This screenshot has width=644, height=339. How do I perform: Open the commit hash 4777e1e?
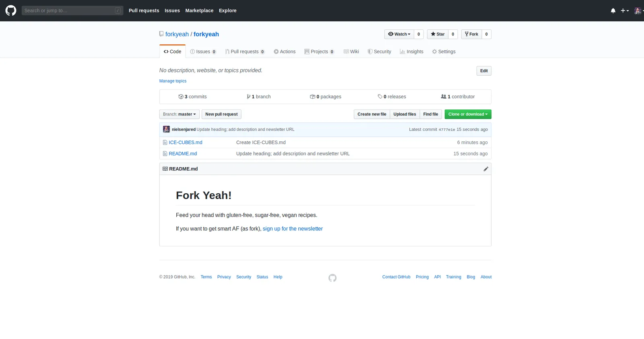coord(447,130)
